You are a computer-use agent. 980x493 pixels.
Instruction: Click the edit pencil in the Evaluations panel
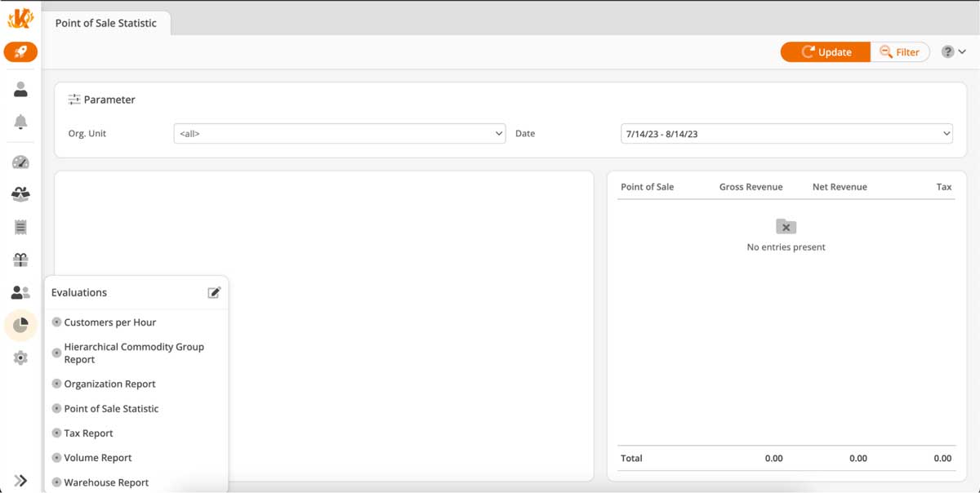tap(213, 292)
